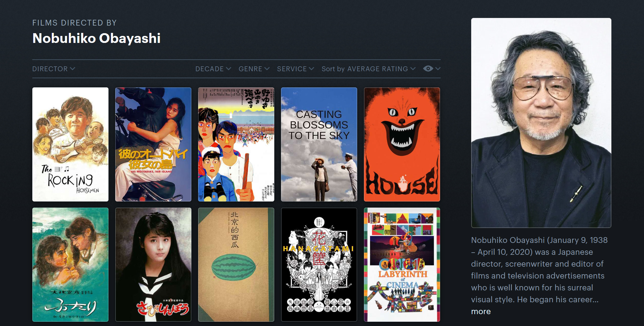Open the SERVICE filter menu
The image size is (644, 326).
pyautogui.click(x=295, y=69)
